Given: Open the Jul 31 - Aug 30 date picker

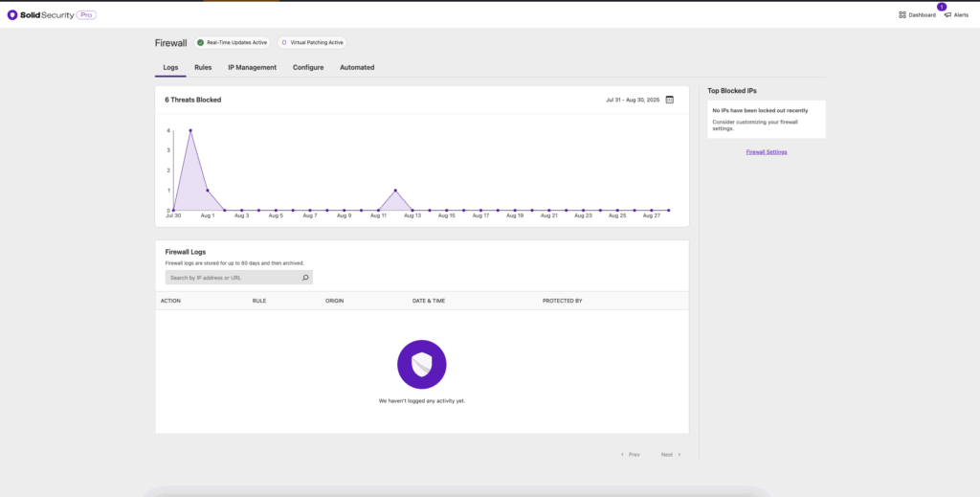Looking at the screenshot, I should 633,100.
